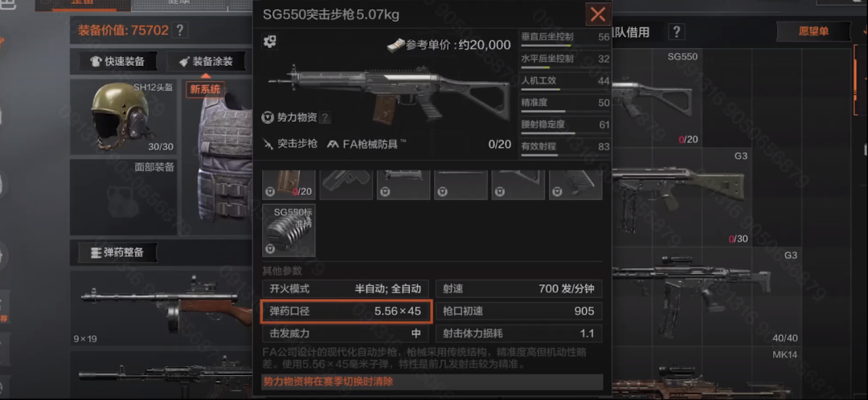Close the SG550 details popup
The image size is (868, 400).
[598, 14]
